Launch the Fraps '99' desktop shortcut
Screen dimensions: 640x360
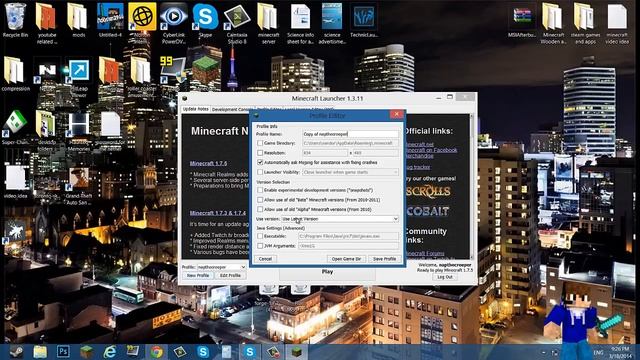(x=173, y=69)
